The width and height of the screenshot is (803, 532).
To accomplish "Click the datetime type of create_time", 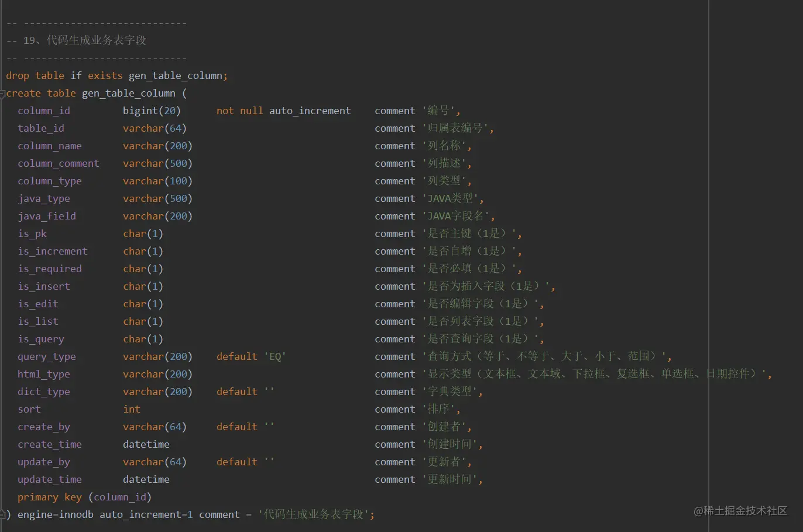I will [146, 445].
